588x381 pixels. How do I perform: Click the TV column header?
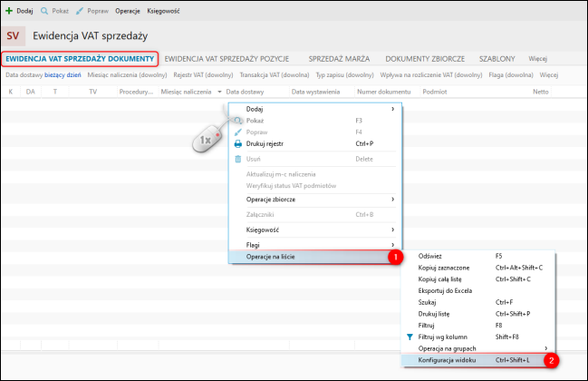(93, 92)
